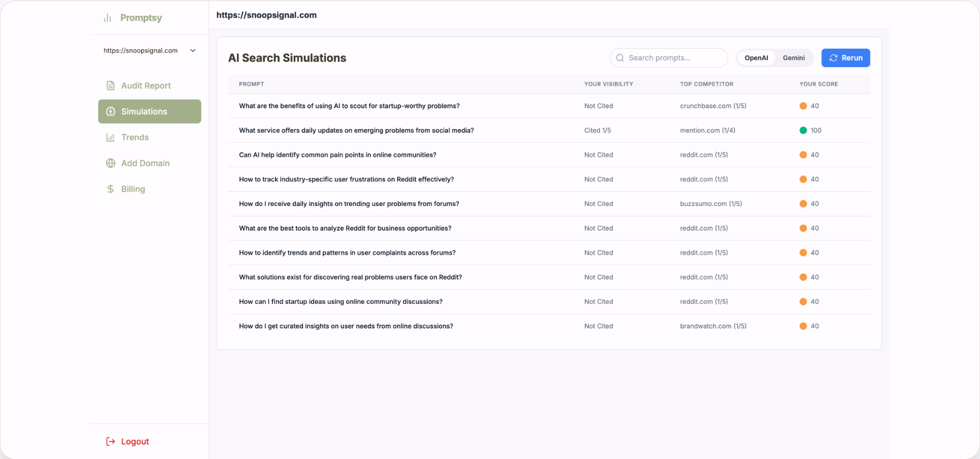Viewport: 980px width, 459px height.
Task: Click the YOUR VISIBILITY column header
Action: (x=609, y=84)
